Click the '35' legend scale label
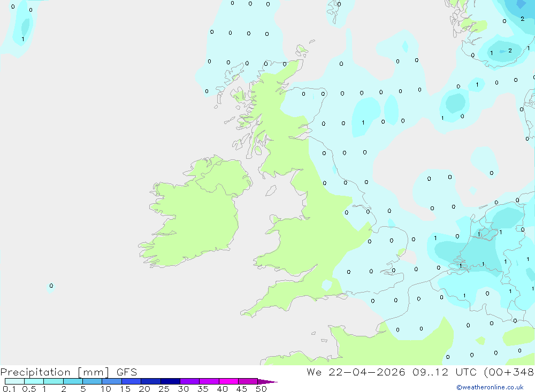 [x=203, y=389]
